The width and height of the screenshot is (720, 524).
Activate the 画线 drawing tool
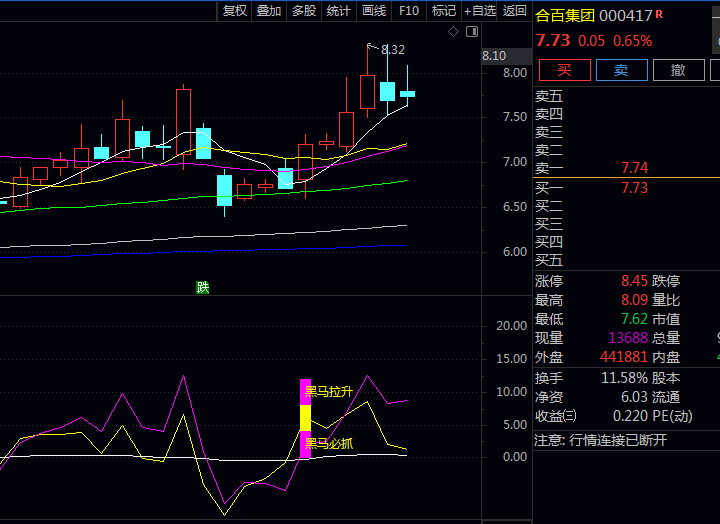[x=374, y=11]
